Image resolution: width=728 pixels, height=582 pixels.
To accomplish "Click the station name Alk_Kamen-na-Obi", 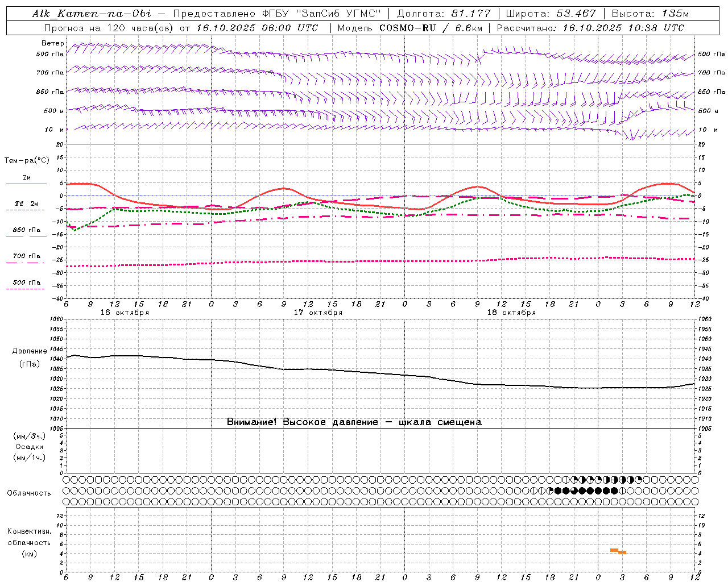I will click(92, 14).
